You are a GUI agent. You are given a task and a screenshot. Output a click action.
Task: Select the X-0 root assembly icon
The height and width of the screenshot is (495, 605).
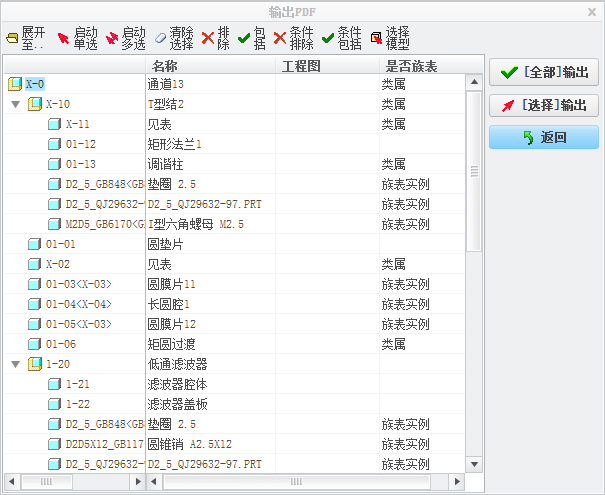tap(15, 84)
